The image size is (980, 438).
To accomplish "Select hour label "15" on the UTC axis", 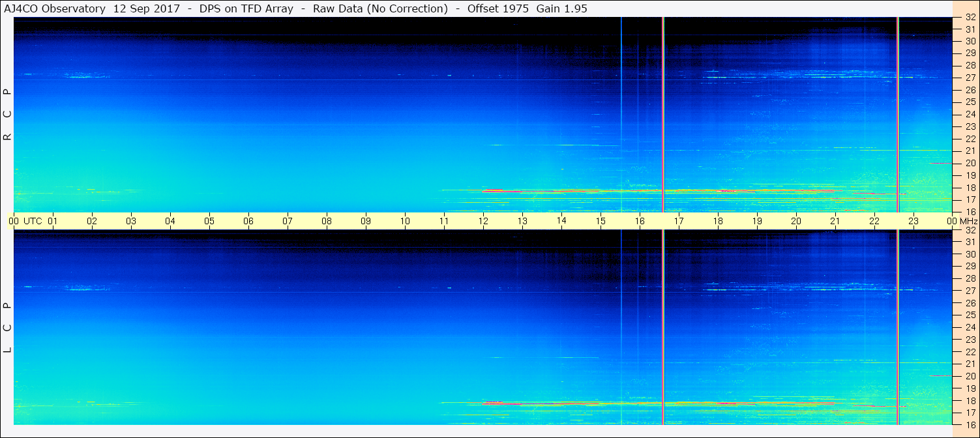I will [601, 221].
